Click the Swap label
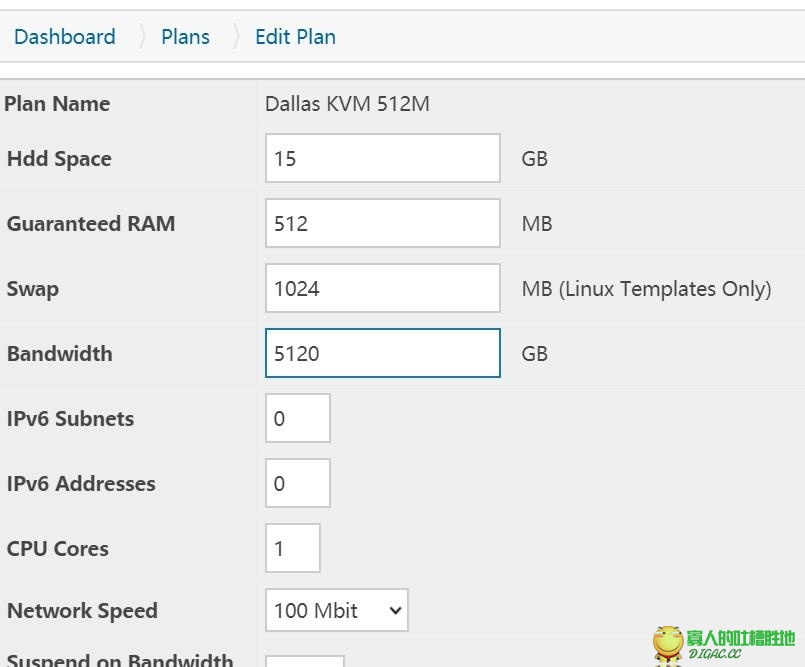Image resolution: width=805 pixels, height=667 pixels. click(x=32, y=289)
